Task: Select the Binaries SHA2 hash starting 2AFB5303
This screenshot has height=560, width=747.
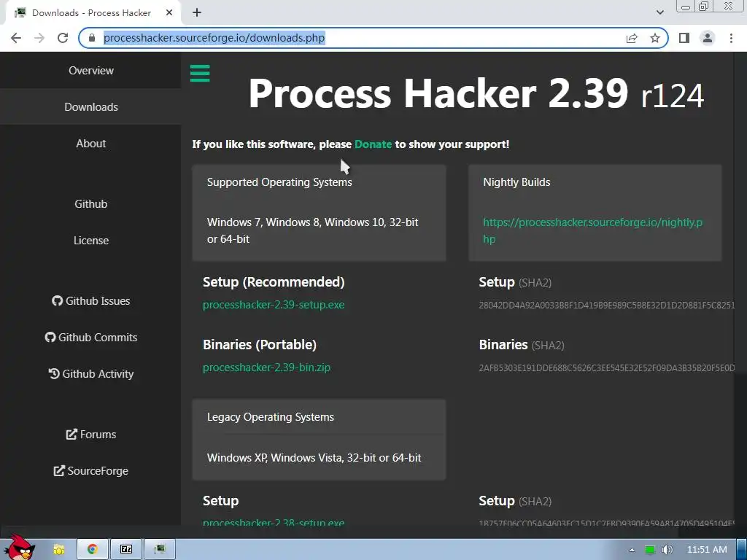Action: pyautogui.click(x=606, y=368)
